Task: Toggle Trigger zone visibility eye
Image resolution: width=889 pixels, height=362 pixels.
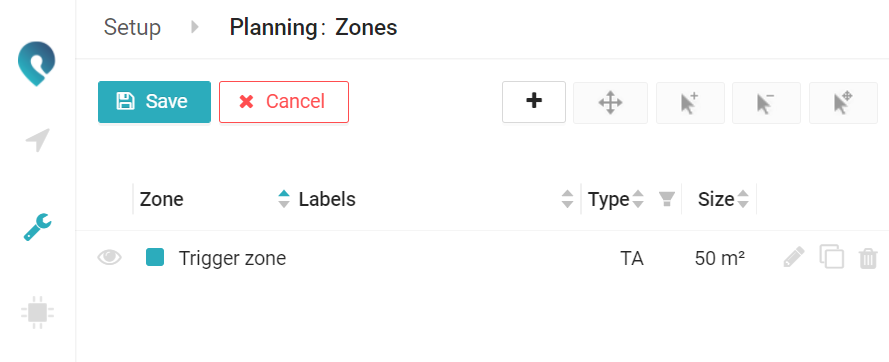Action: point(109,258)
